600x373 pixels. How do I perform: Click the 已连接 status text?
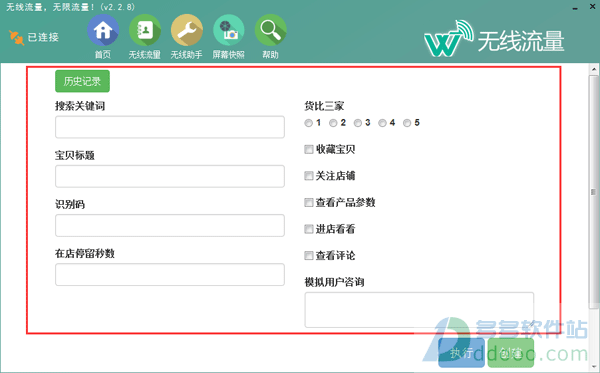43,37
